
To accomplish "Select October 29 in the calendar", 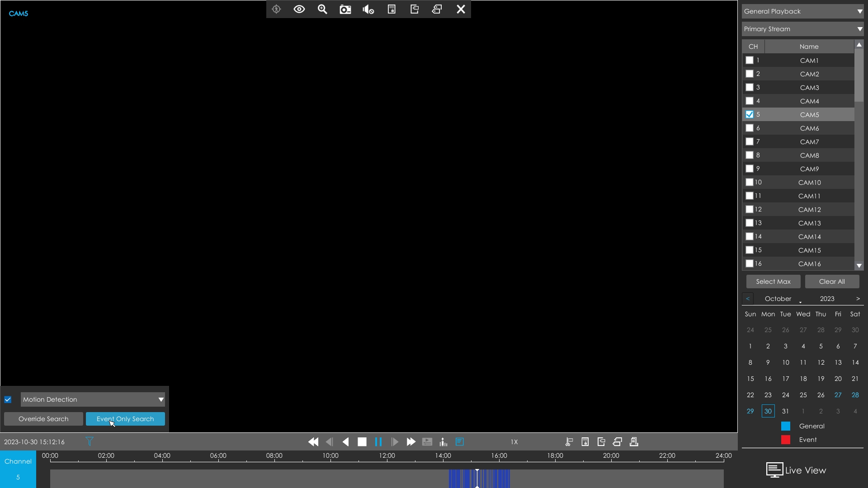I will pos(750,411).
